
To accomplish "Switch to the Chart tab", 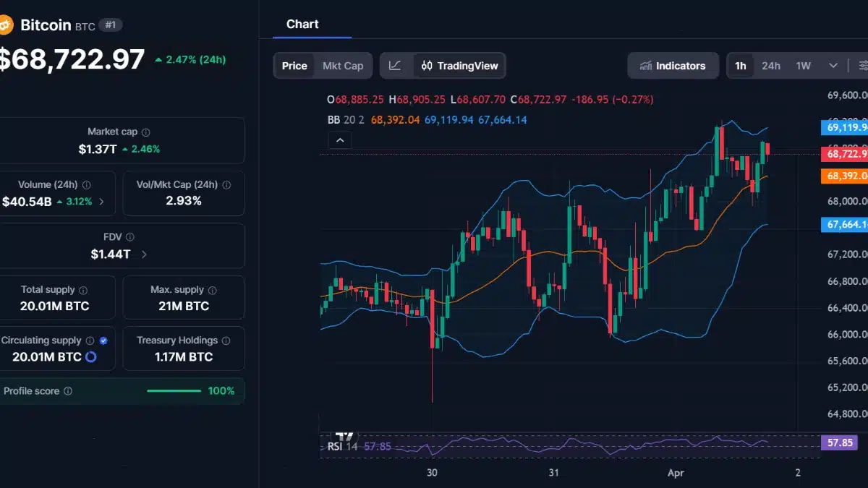I will tap(302, 23).
